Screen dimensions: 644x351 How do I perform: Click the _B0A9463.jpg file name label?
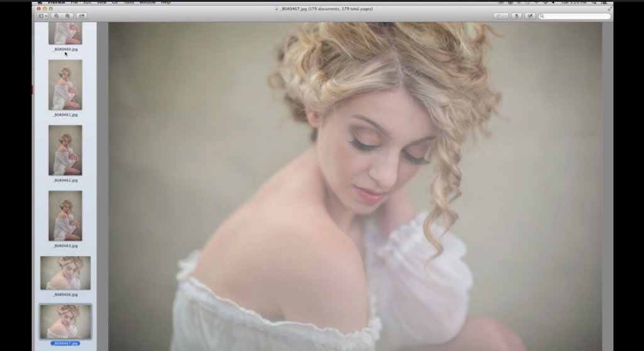coord(65,246)
